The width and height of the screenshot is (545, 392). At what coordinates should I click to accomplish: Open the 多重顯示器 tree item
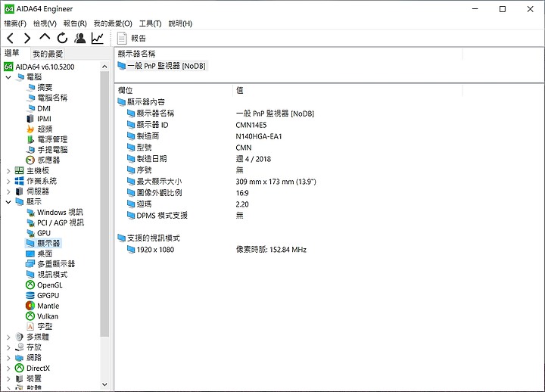coord(56,264)
